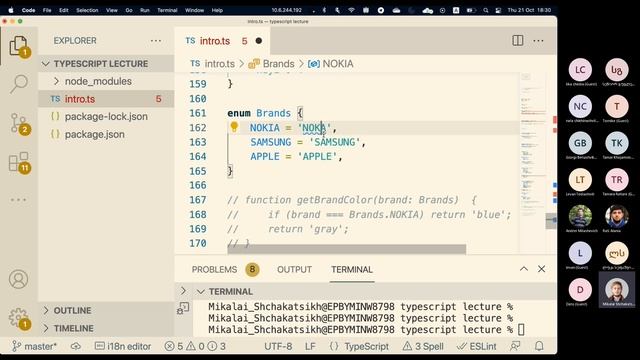
Task: Place cursor in SAMSUNG enum line
Action: (x=308, y=142)
